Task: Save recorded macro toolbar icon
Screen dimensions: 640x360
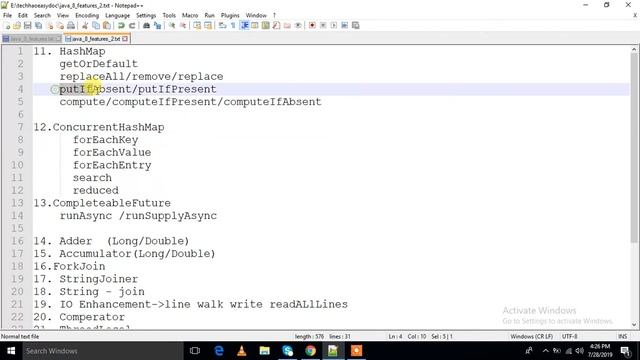Action: pyautogui.click(x=356, y=25)
